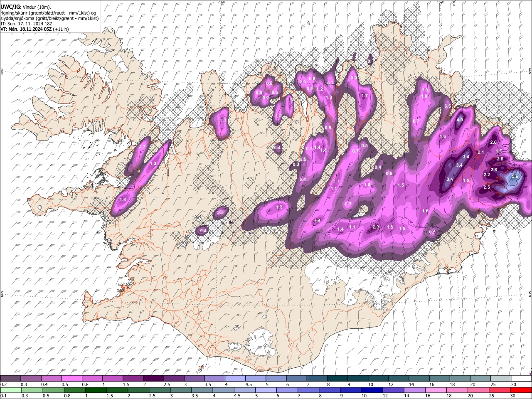The height and width of the screenshot is (399, 532).
Task: Pick the dark teal snow swatch starting at 8
Action: (x=337, y=379)
